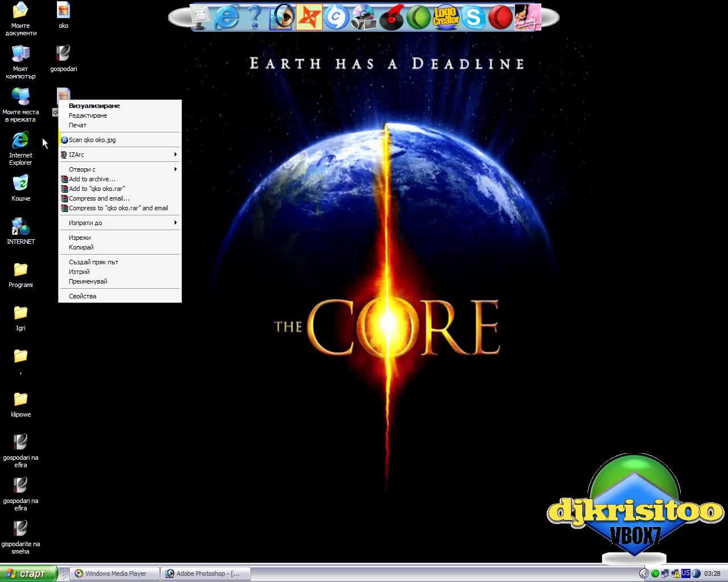The height and width of the screenshot is (582, 728).
Task: Select Scan qko oko.jpg menu entry
Action: pos(120,140)
